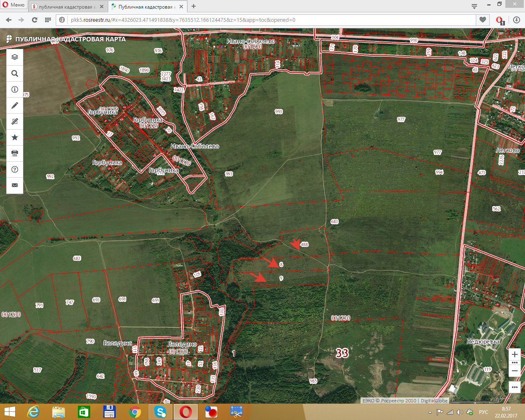525x420 pixels.
Task: Bookmark page with the heart icon
Action: point(483,20)
